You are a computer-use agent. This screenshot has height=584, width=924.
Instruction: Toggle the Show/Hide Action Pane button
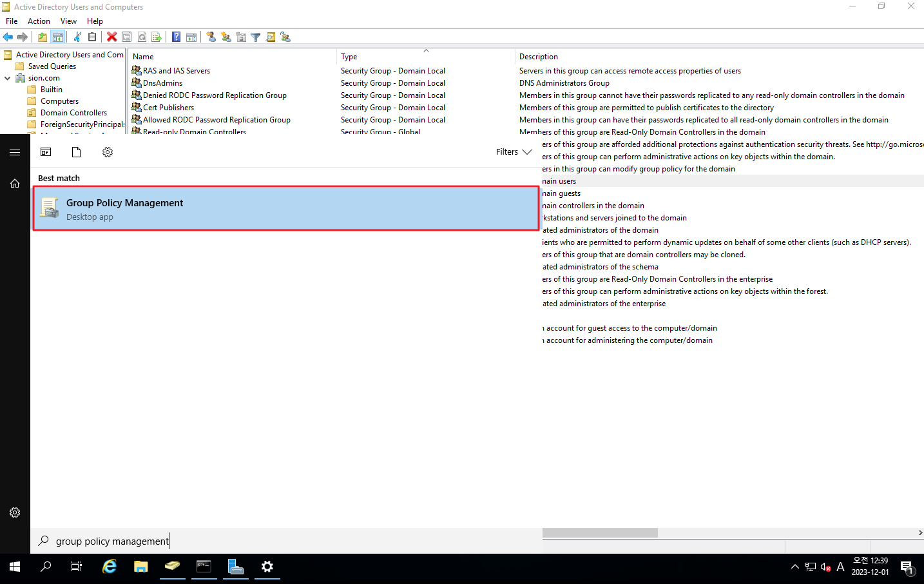click(191, 37)
